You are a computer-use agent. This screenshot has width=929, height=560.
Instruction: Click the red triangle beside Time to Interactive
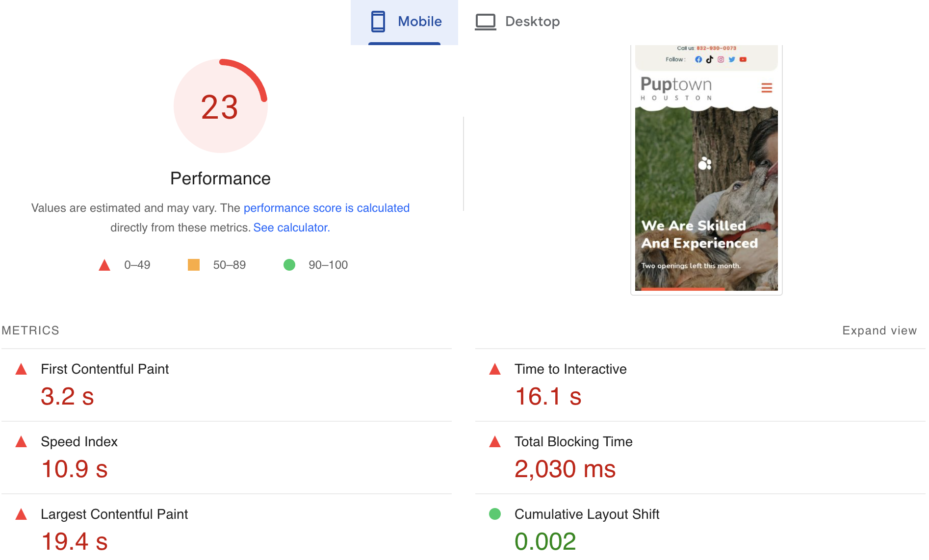coord(495,369)
